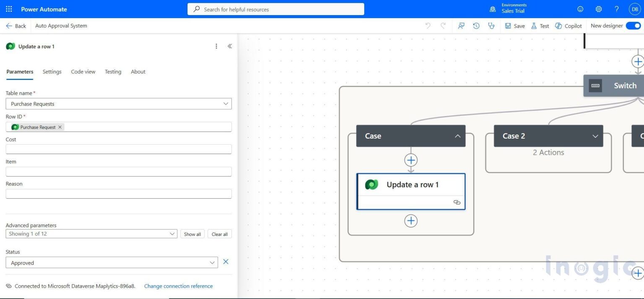Collapse the action details panel
This screenshot has width=644, height=299.
pyautogui.click(x=230, y=46)
